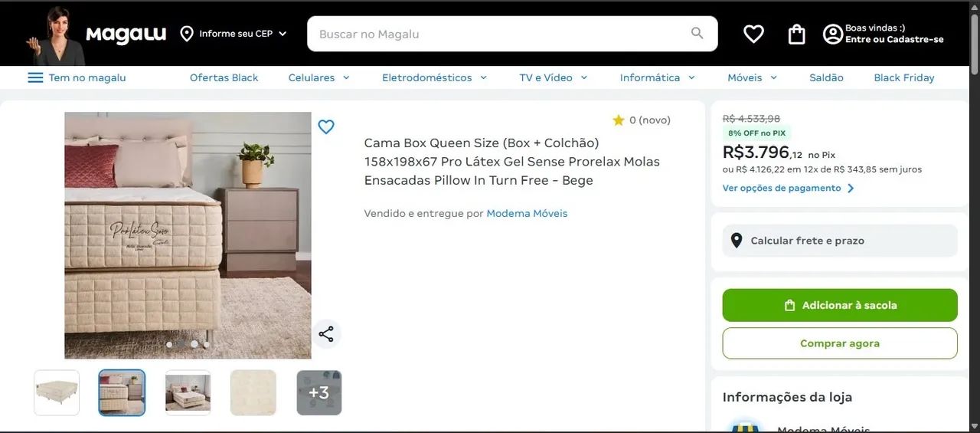Screen dimensions: 980x433
Task: Click the 0 (novo) rating text
Action: (649, 120)
